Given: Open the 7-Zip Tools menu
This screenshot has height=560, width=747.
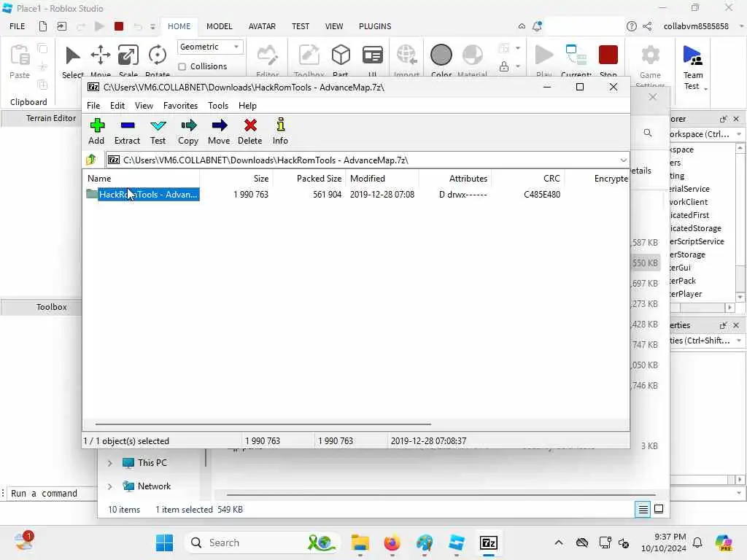Looking at the screenshot, I should click(217, 106).
